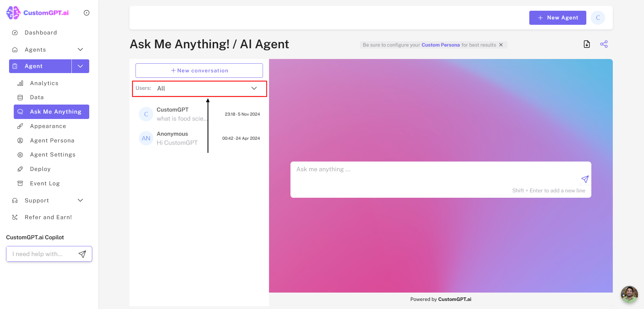The image size is (644, 309).
Task: Click the 23:18 - 5 Nov 2024 timestamp
Action: tap(242, 114)
